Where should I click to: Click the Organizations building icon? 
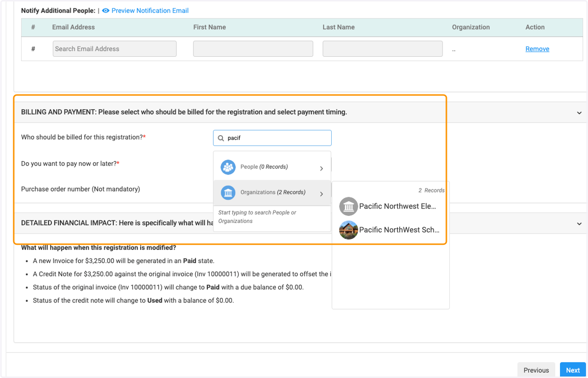(228, 193)
